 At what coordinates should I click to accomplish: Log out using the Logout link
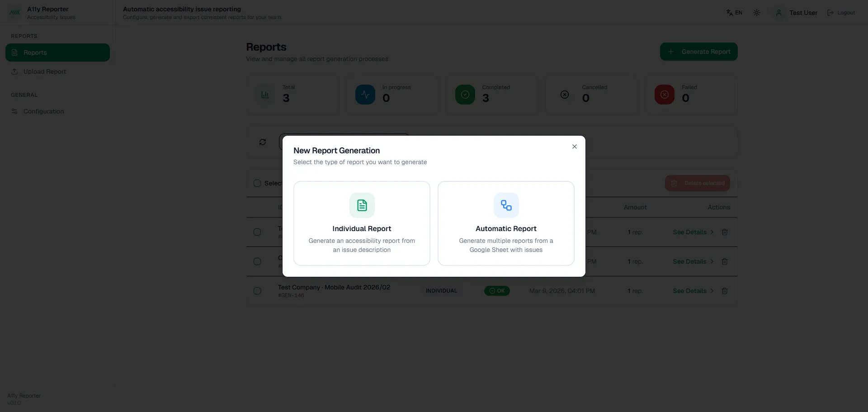(x=841, y=13)
